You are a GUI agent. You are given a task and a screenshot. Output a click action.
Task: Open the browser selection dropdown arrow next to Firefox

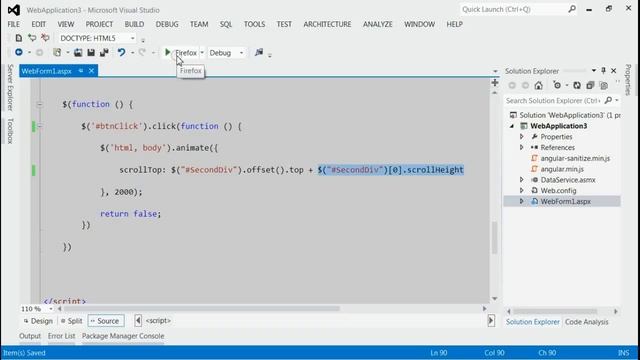coord(202,53)
